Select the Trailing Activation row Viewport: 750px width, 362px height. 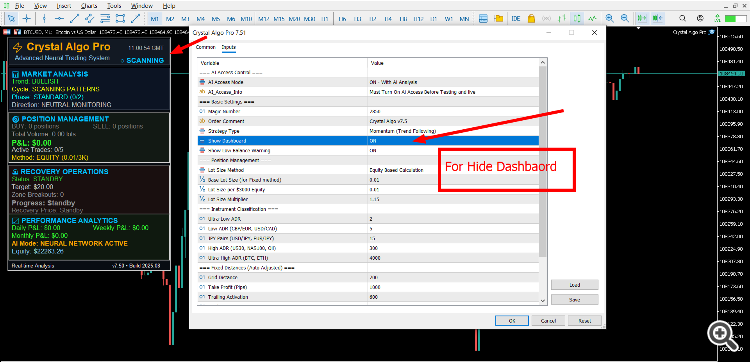pos(368,297)
